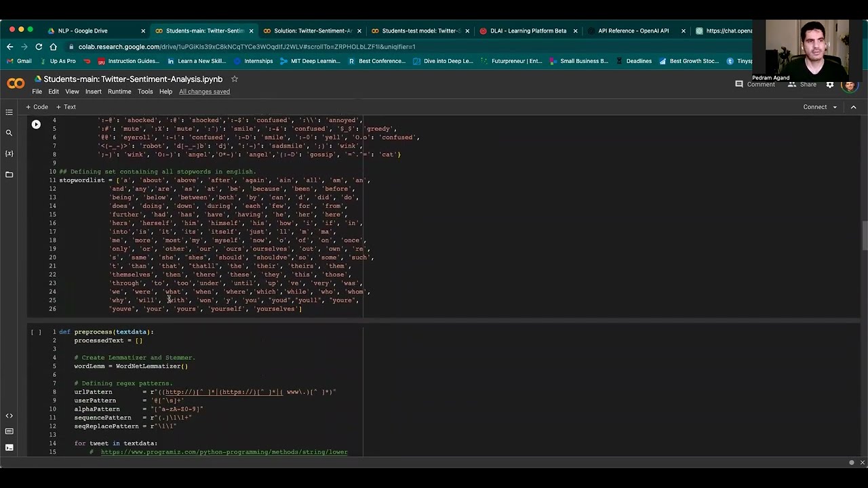Screen dimensions: 868x488
Task: Open the code snippets icon
Action: [9, 415]
